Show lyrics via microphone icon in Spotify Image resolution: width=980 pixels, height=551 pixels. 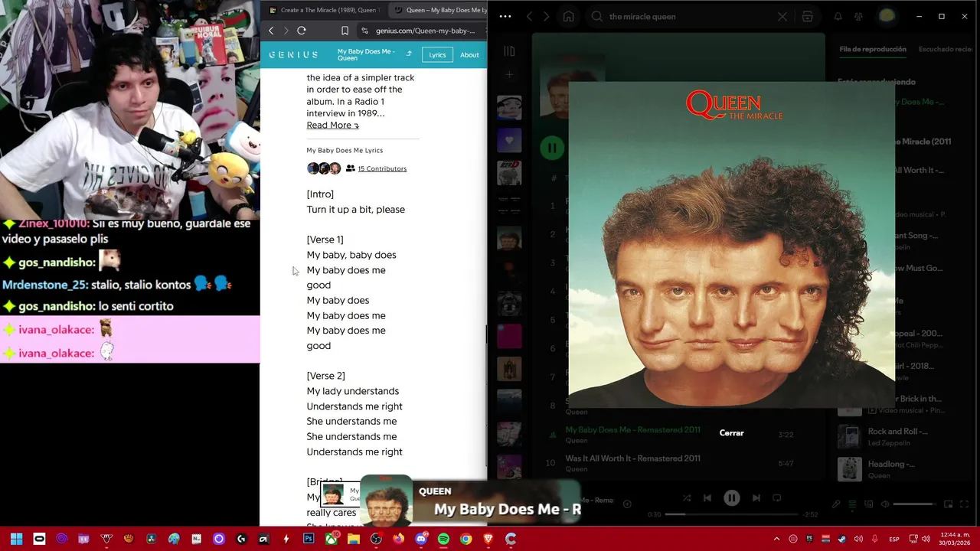tap(836, 504)
